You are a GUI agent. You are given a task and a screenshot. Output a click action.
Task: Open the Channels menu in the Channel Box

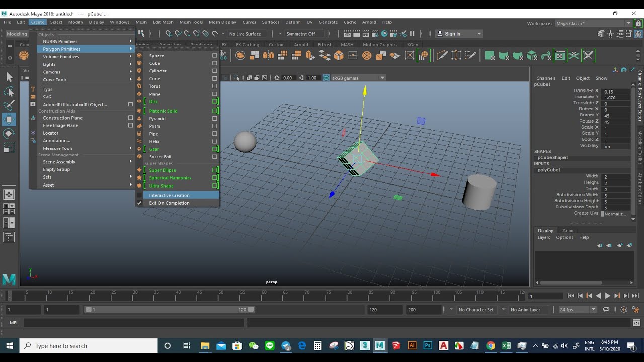[x=546, y=78]
